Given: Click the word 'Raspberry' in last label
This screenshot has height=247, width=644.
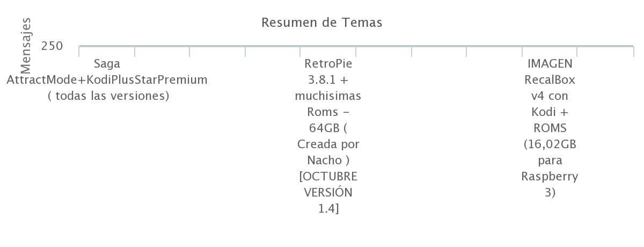Looking at the screenshot, I should tap(550, 177).
